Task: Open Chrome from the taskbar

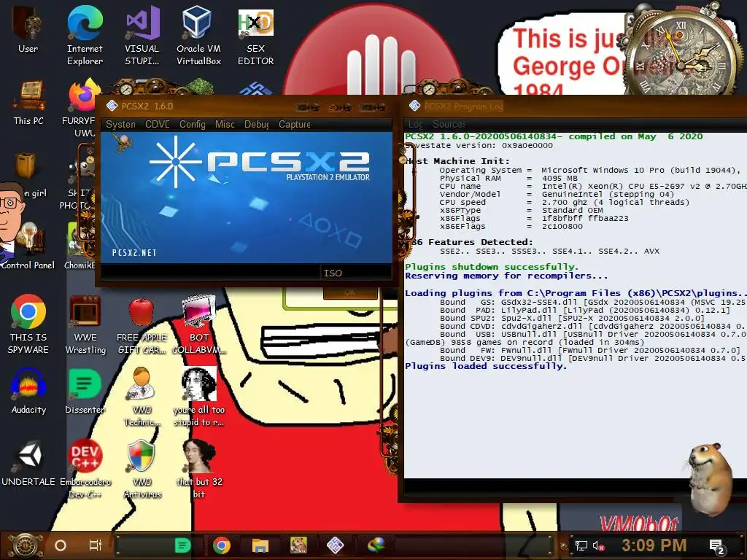Action: [222, 545]
